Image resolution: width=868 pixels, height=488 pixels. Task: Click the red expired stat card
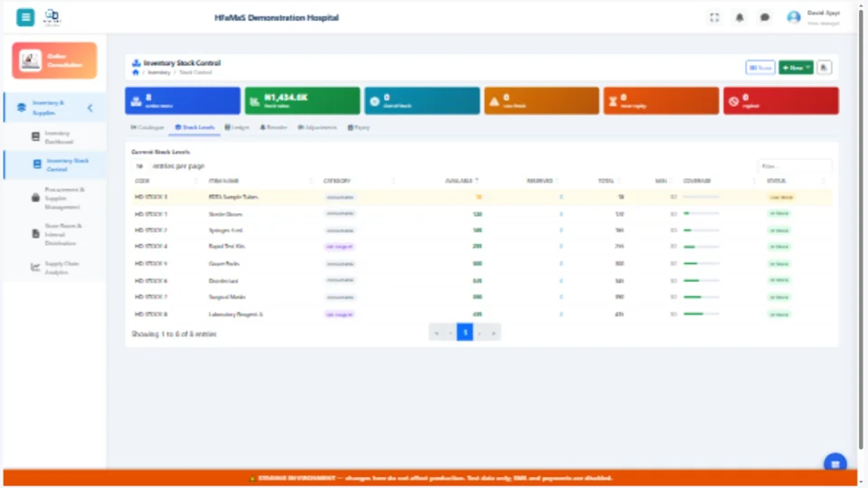coord(780,100)
